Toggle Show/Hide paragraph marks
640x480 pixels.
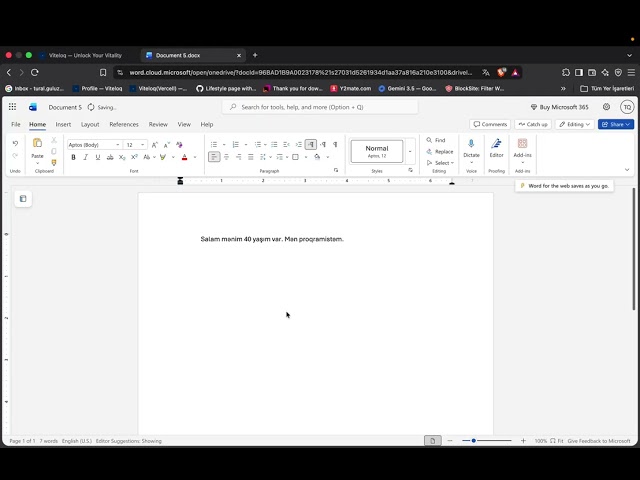point(335,144)
